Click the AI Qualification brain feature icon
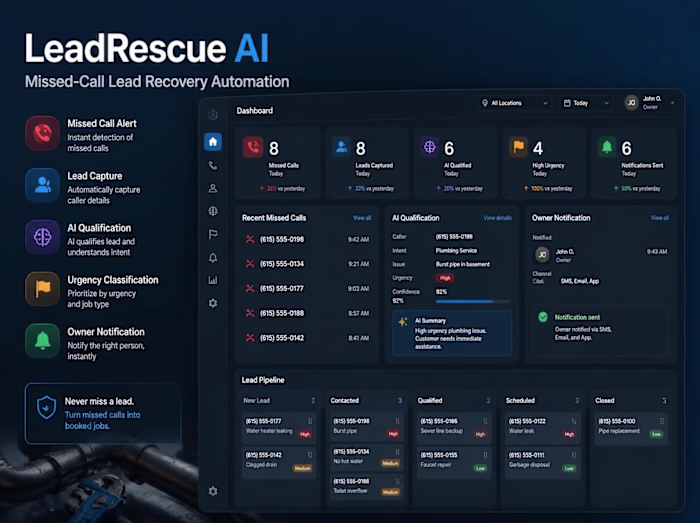This screenshot has height=523, width=700. point(42,237)
